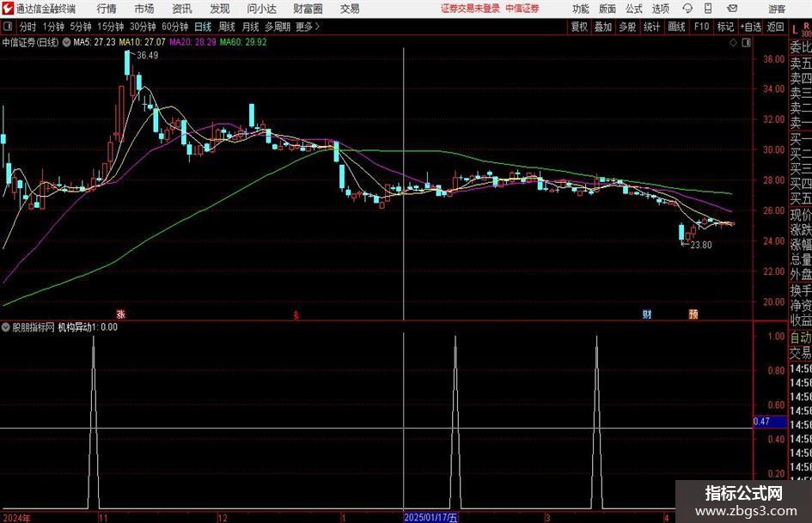Screen dimensions: 812x523
Task: Click the MA20: 28.29 value
Action: [192, 42]
